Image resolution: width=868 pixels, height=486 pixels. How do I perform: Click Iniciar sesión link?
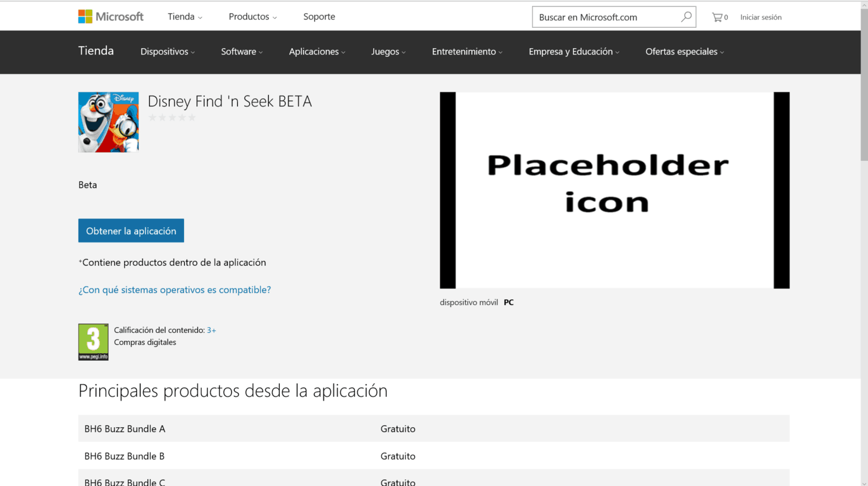point(760,17)
